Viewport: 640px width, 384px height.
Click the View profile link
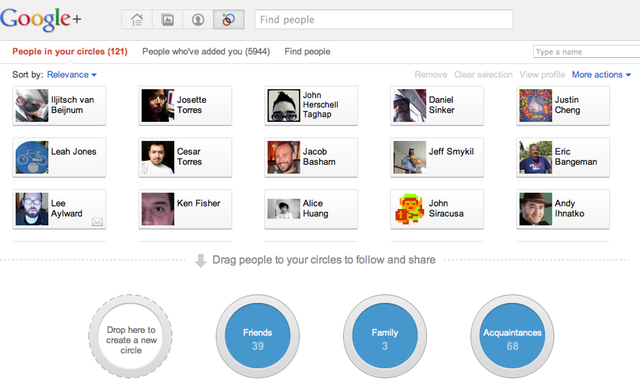coord(542,75)
